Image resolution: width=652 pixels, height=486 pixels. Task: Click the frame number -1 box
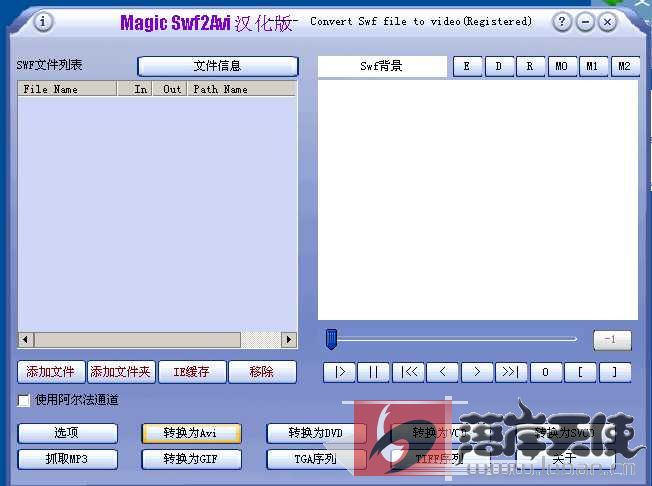612,340
